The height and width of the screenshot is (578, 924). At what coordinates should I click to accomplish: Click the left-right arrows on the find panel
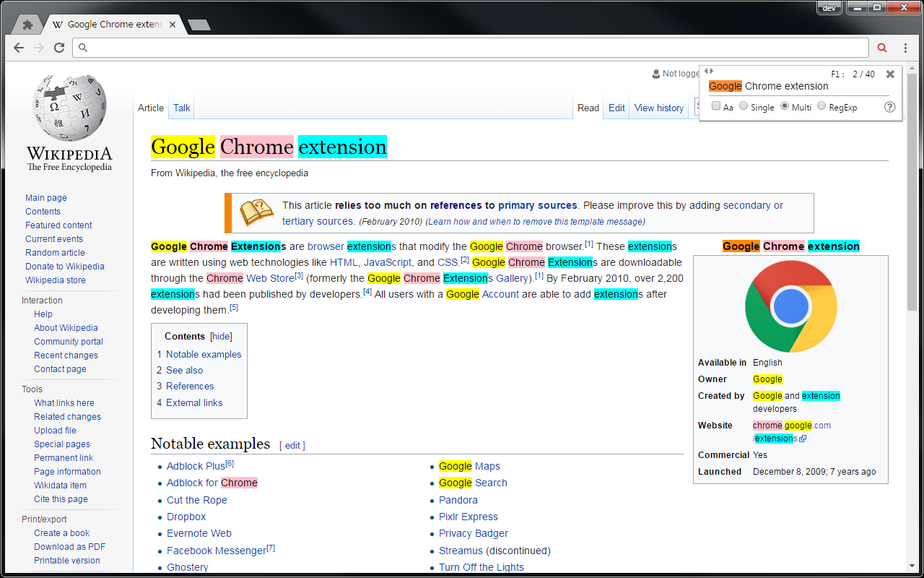click(x=709, y=71)
